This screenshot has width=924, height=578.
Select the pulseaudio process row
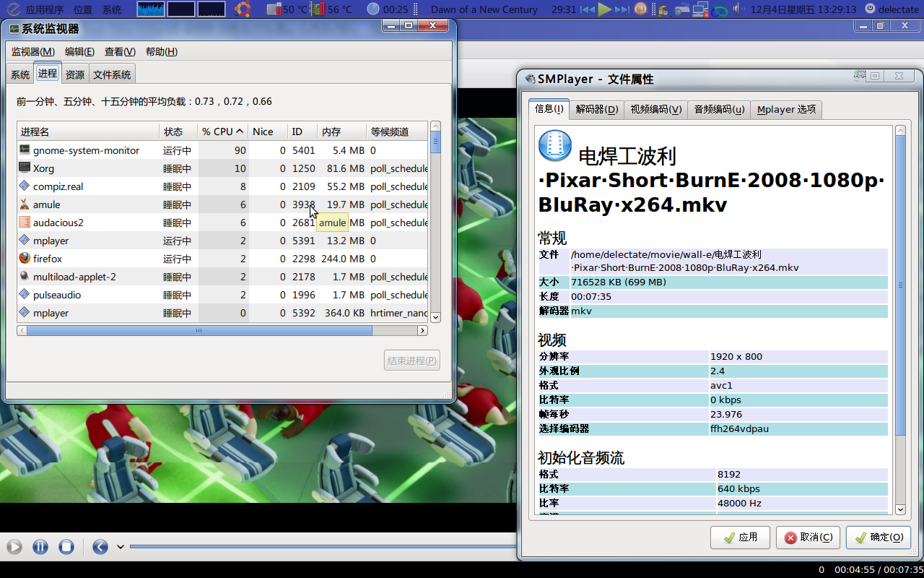222,295
